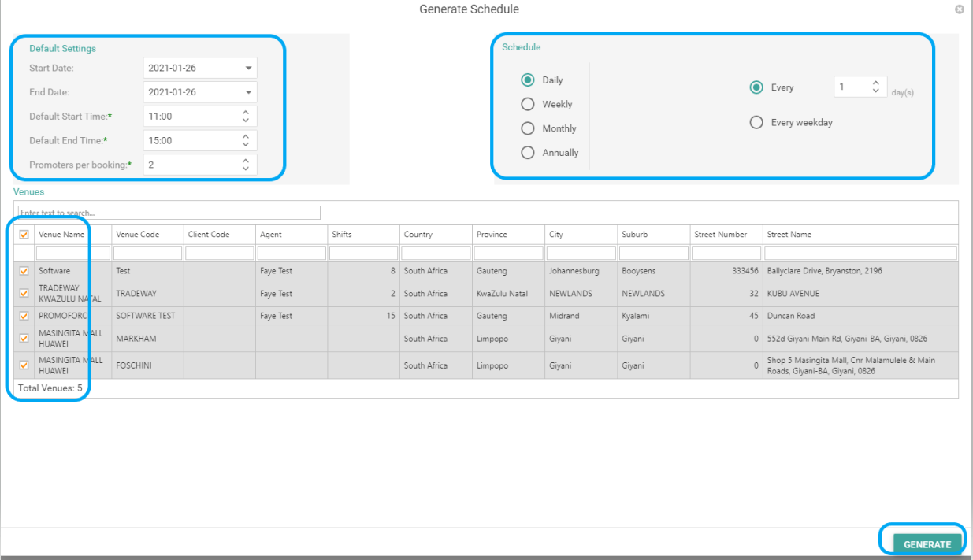The height and width of the screenshot is (560, 973).
Task: Decrease the Default End Time value
Action: pyautogui.click(x=246, y=145)
